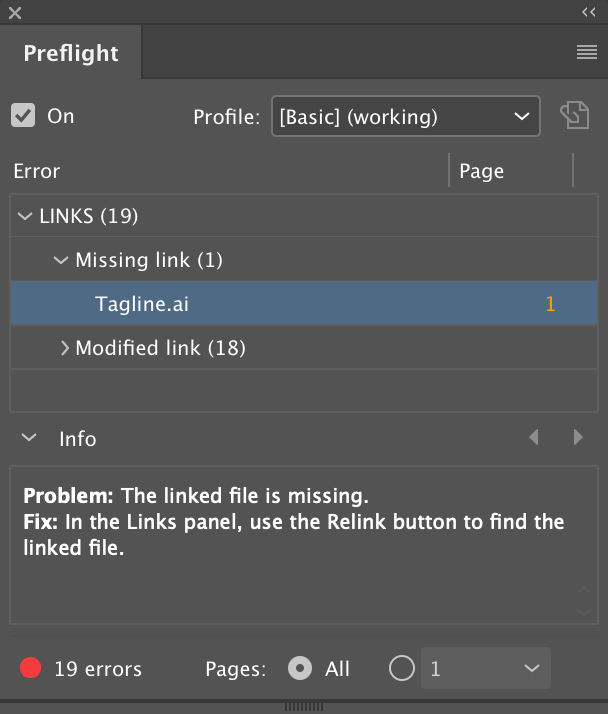The width and height of the screenshot is (608, 714).
Task: Open the page range dropdown showing 1
Action: pos(486,668)
